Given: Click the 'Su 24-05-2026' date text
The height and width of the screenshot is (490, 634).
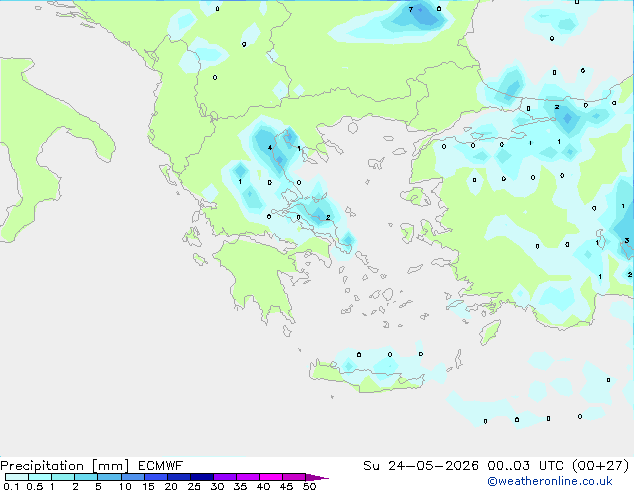Looking at the screenshot, I should (421, 466).
